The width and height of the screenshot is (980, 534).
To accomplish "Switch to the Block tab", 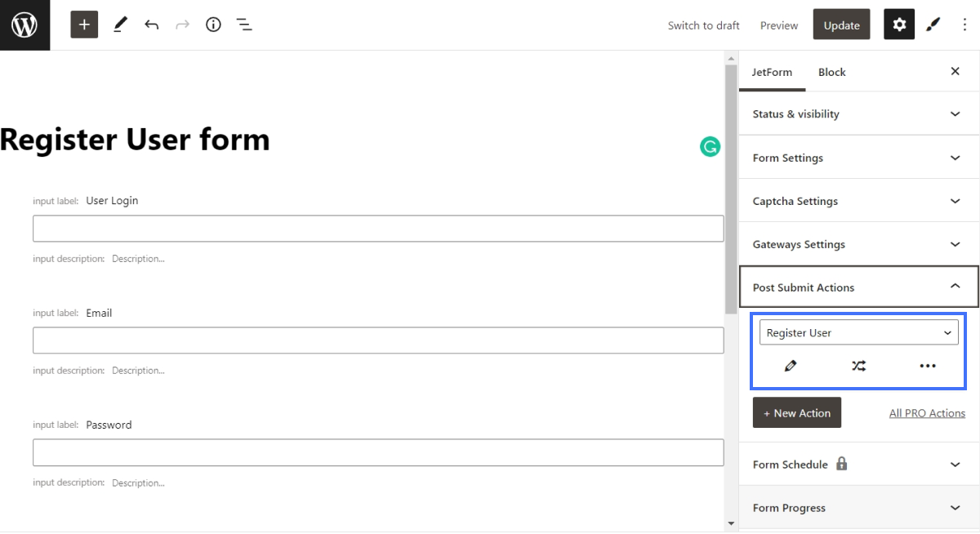I will (x=831, y=72).
